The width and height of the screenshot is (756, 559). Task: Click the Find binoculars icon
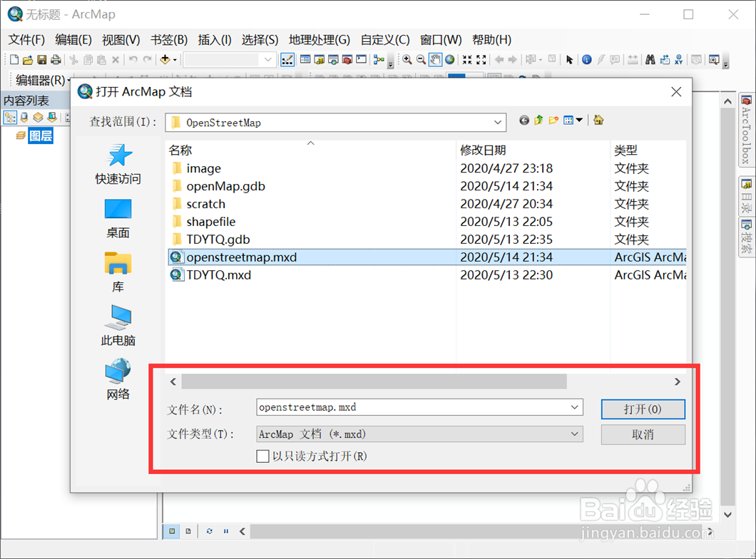(650, 59)
